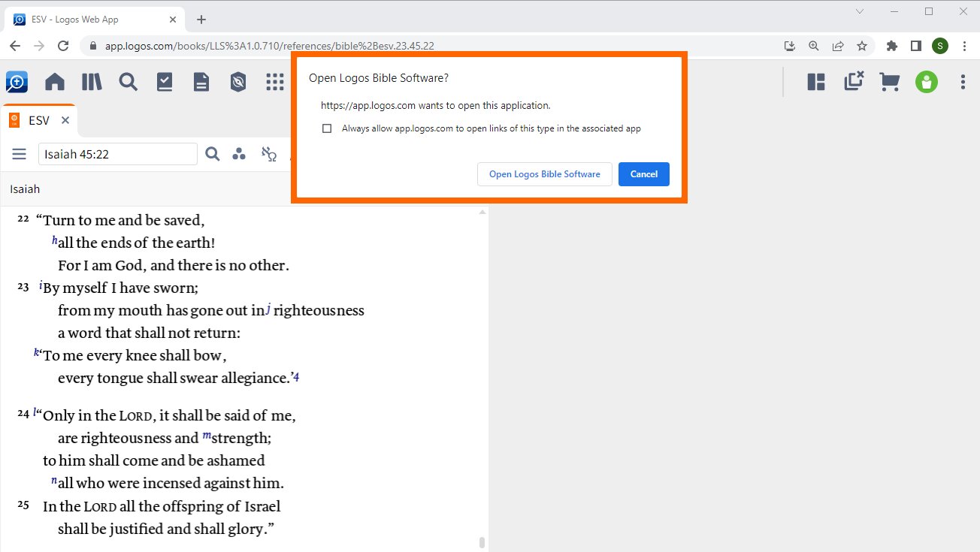Click the scrollbar thumb in ESV panel
Screen dimensions: 980x552
(482, 542)
